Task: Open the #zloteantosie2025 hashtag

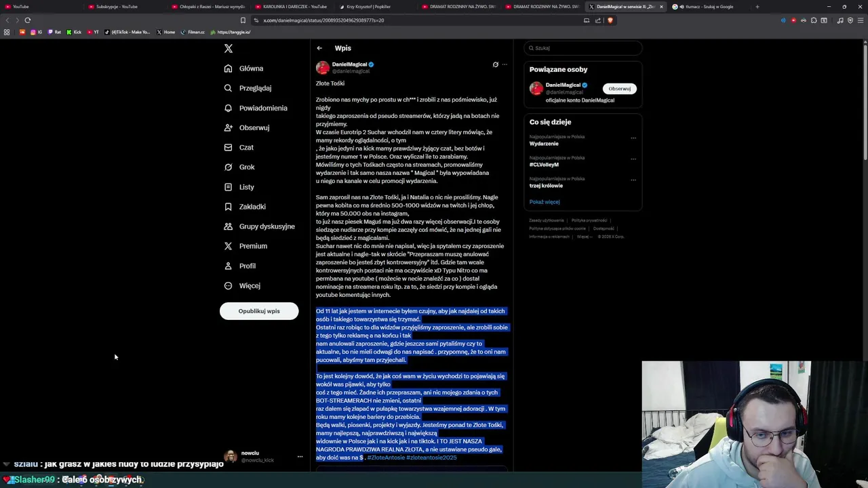Action: pos(431,457)
